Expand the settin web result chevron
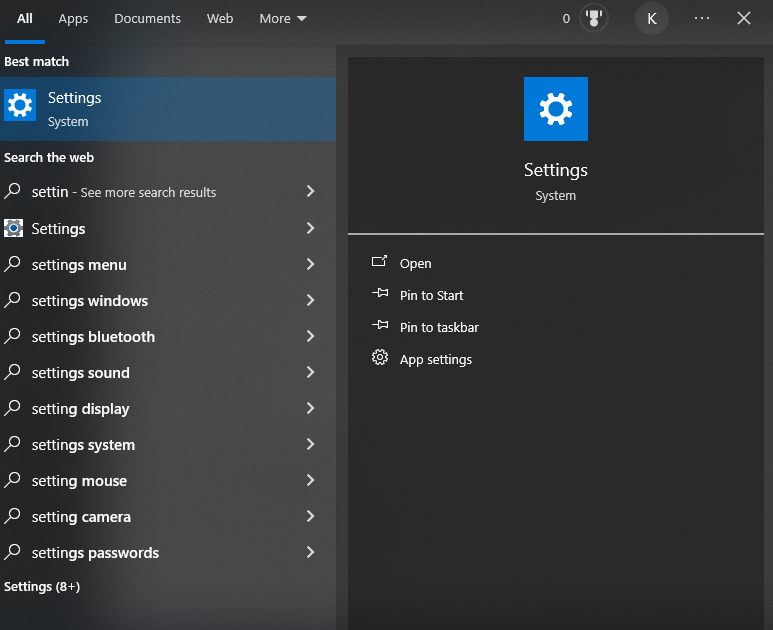The width and height of the screenshot is (773, 630). pyautogui.click(x=310, y=191)
